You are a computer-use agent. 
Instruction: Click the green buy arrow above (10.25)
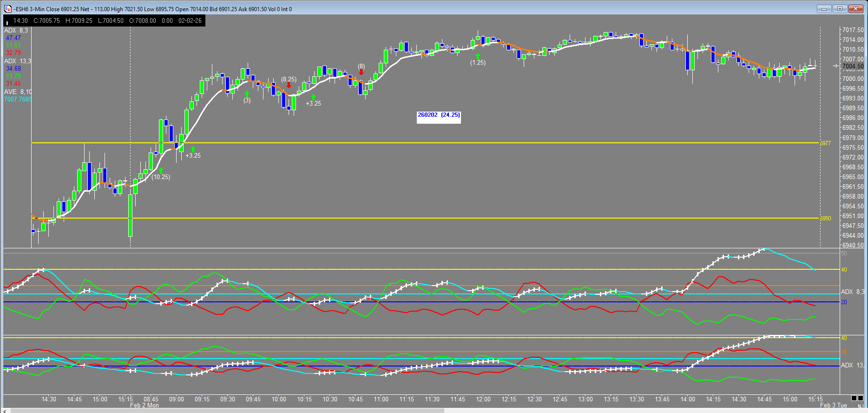point(161,171)
